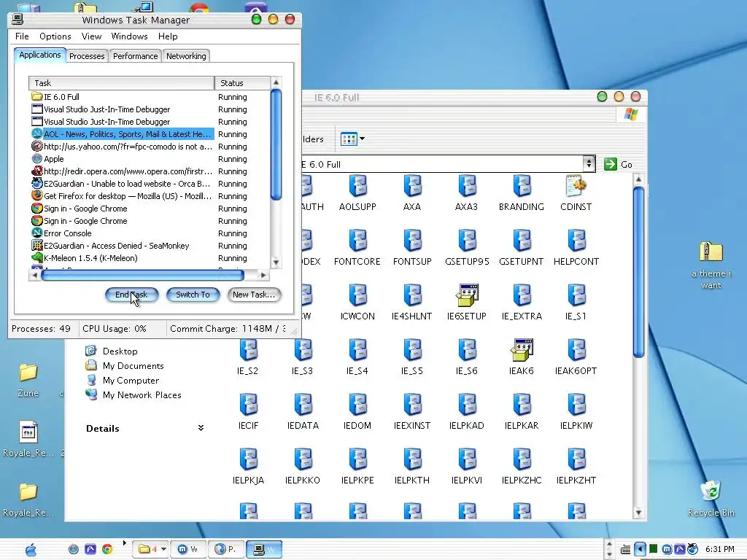Select the FONTSUP cabinet file

pos(413,248)
